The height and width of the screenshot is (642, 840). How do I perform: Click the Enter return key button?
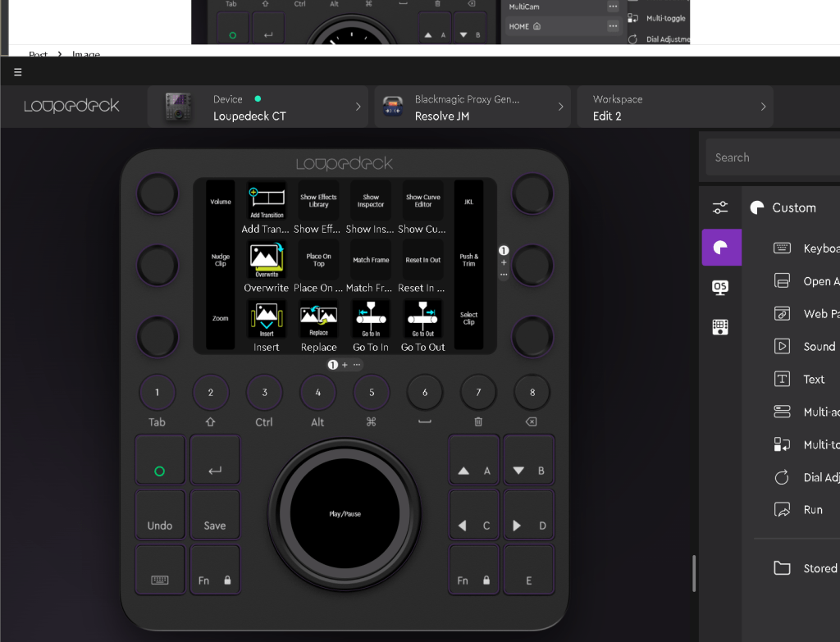(215, 459)
